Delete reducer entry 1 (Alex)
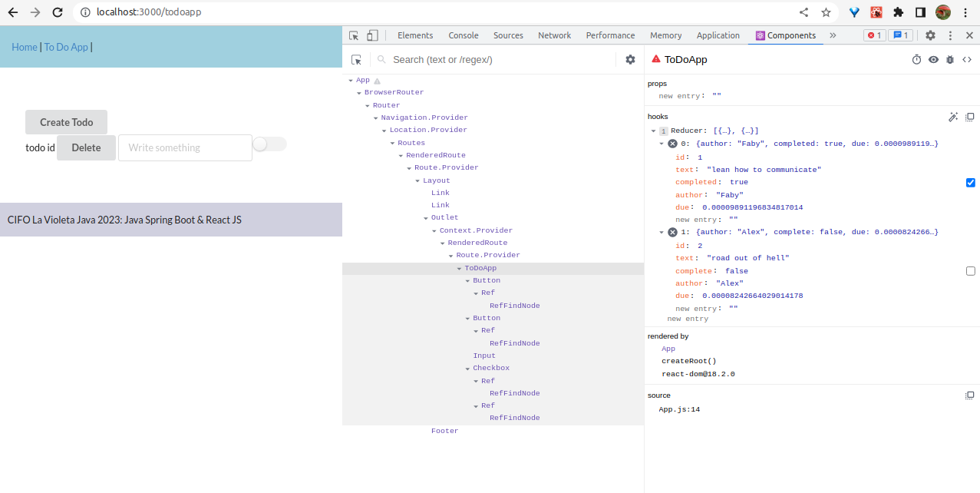The width and height of the screenshot is (980, 493). pos(672,232)
